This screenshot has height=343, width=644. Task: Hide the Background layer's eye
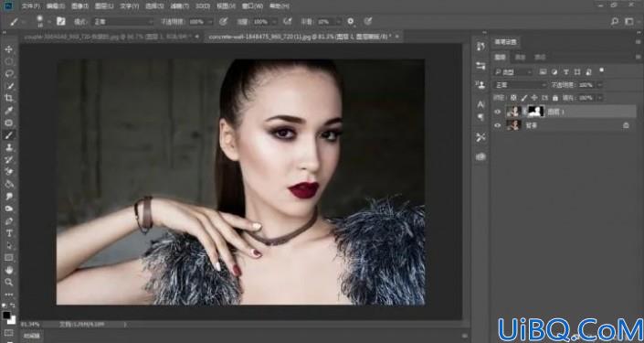click(498, 125)
